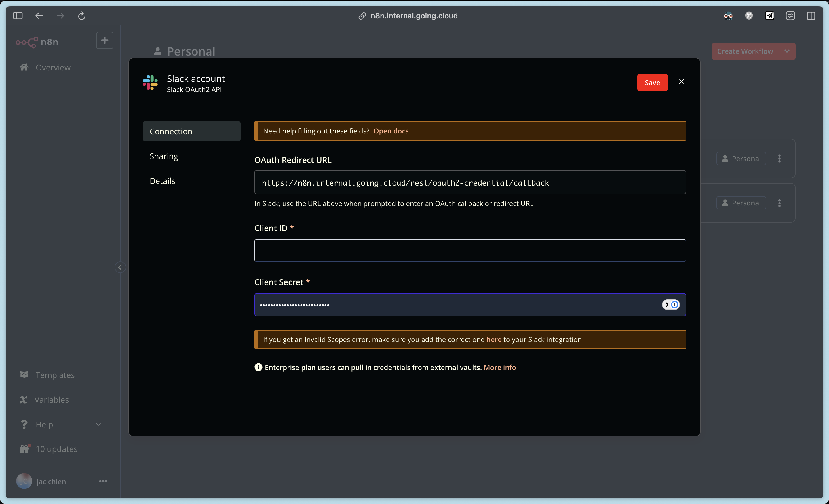Open the Create Workflow dropdown arrow
Viewport: 829px width, 504px height.
coord(787,51)
